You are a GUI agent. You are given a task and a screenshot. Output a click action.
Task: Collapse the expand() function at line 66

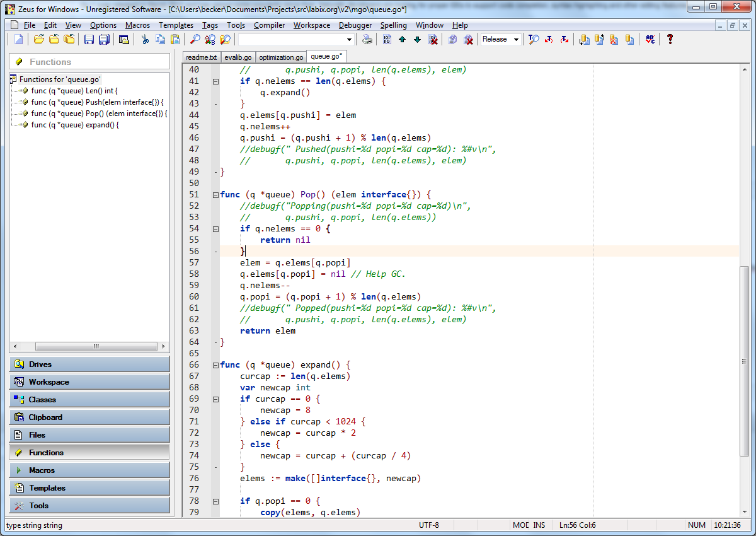215,365
